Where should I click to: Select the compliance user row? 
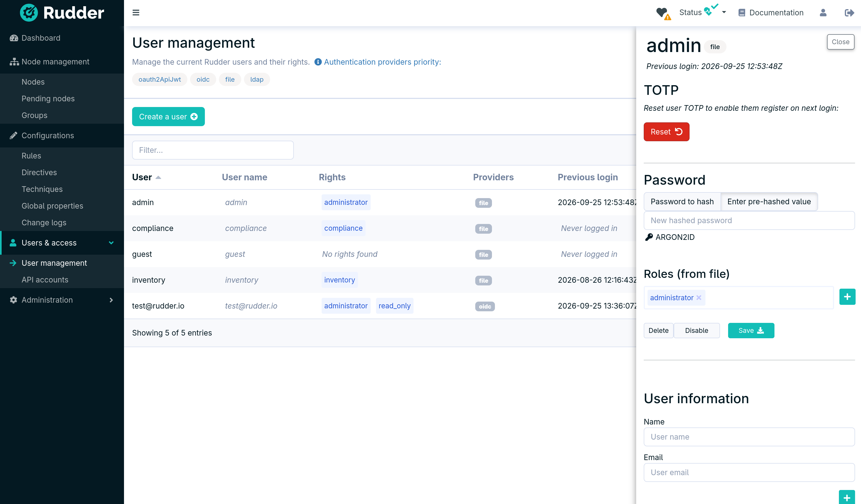coord(380,229)
